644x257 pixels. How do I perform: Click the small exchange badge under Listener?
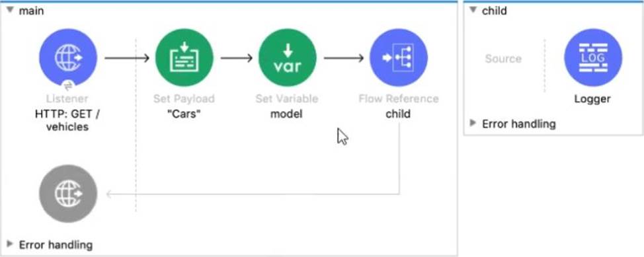[68, 86]
